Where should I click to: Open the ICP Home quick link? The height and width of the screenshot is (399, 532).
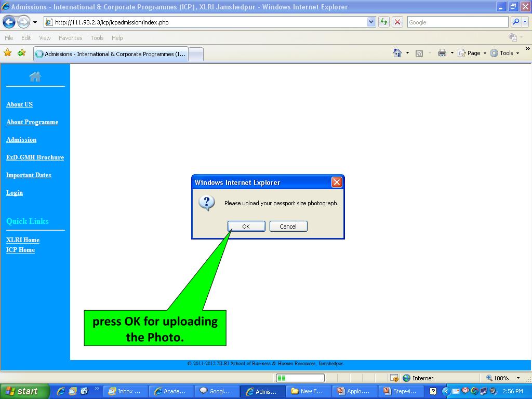coord(20,250)
